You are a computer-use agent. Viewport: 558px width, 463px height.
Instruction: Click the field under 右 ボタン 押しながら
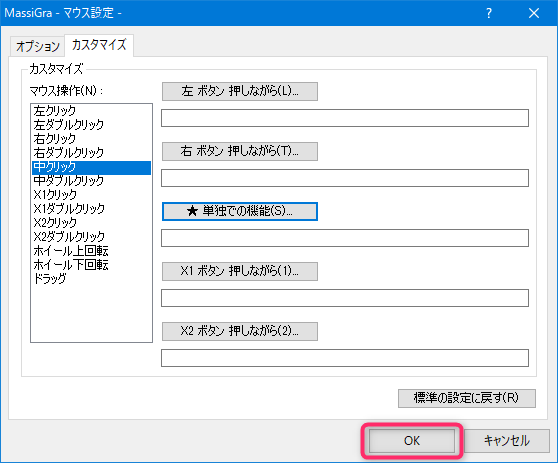[x=345, y=178]
